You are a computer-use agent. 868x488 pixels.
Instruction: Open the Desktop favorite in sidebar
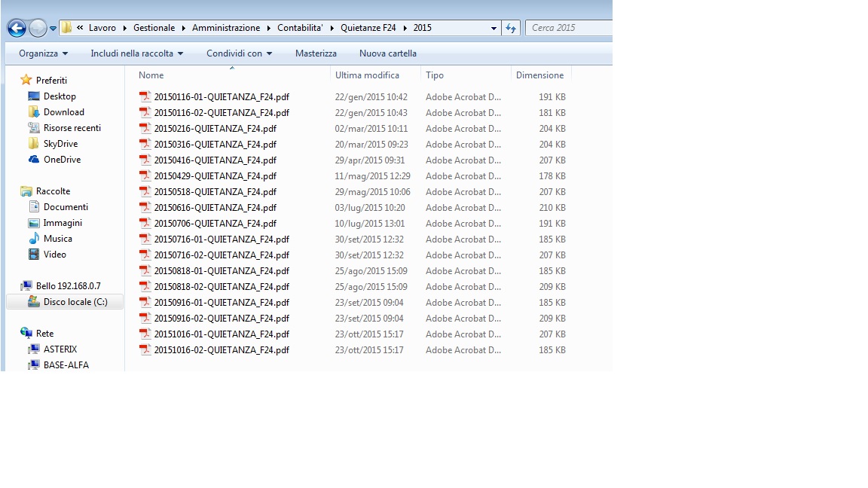coord(60,96)
